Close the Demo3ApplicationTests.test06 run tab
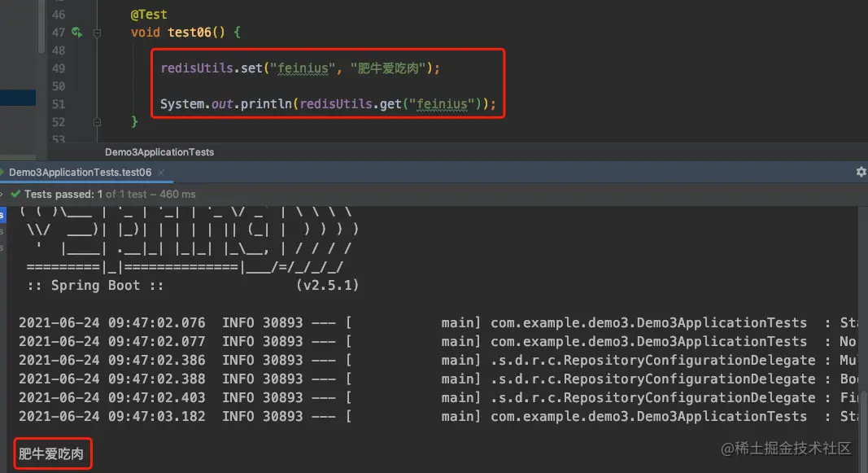 point(161,173)
